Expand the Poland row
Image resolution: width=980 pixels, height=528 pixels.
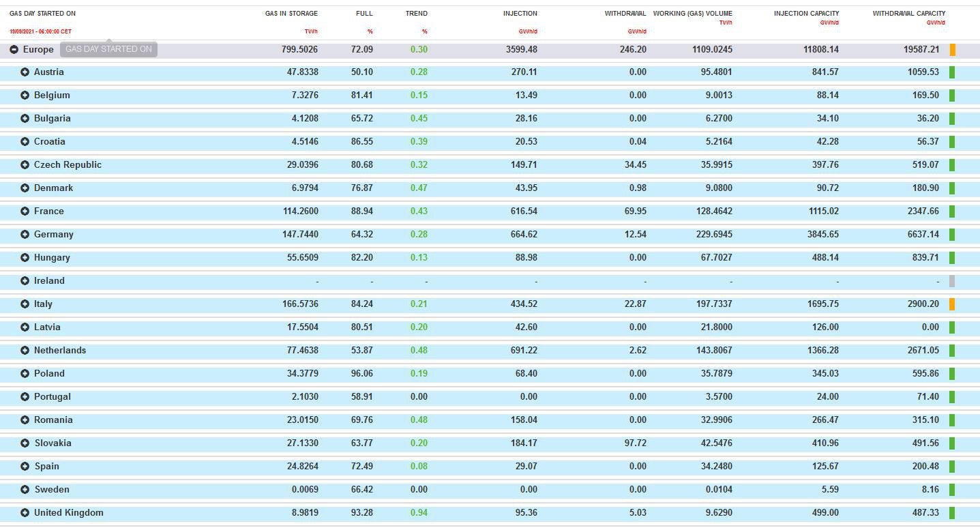25,374
